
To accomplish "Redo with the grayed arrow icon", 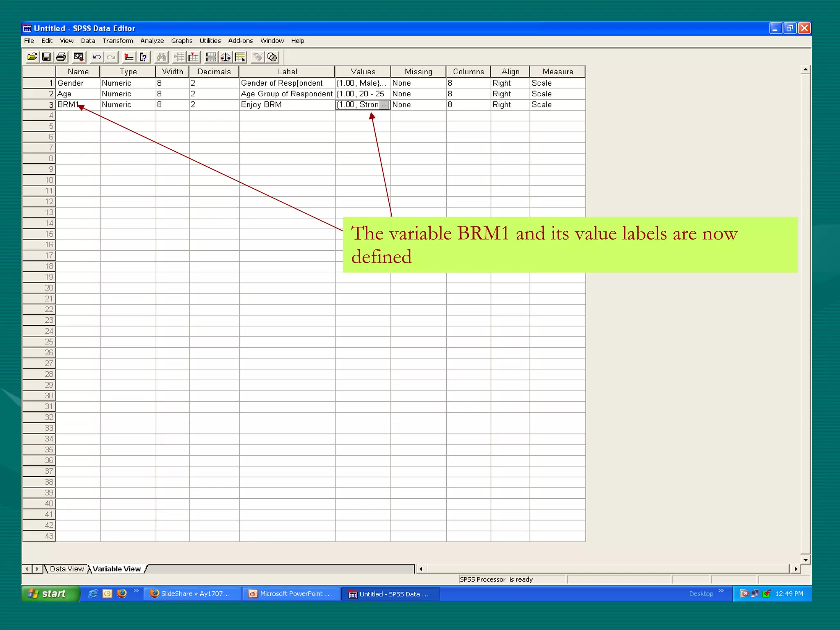I will click(x=111, y=57).
